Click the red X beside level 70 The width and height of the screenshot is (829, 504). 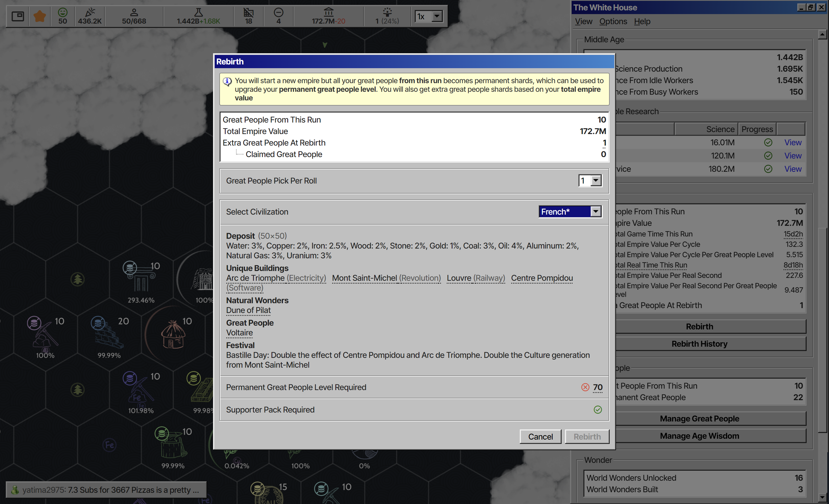point(585,387)
